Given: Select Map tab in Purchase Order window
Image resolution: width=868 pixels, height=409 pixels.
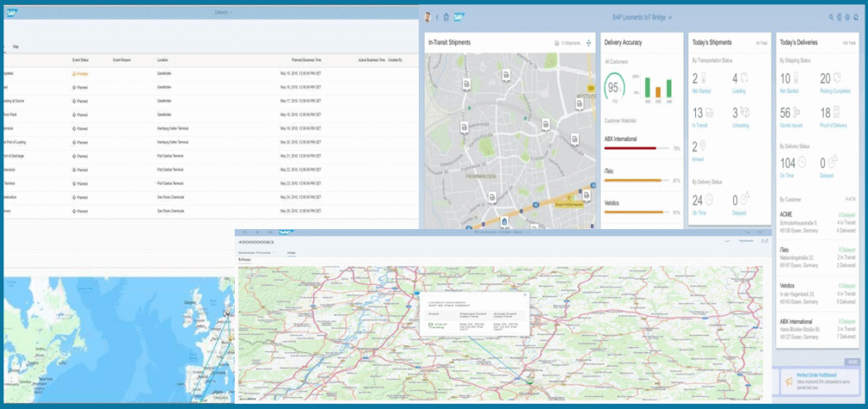Looking at the screenshot, I should (292, 253).
